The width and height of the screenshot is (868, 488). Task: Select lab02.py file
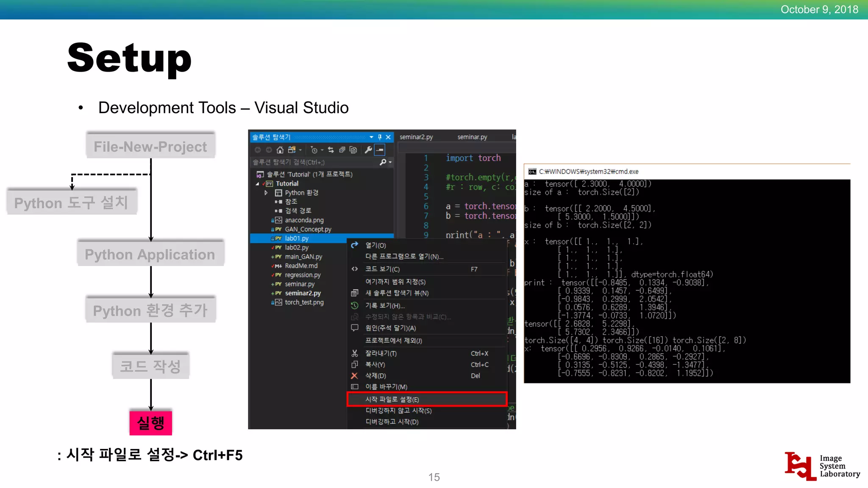[x=297, y=247]
